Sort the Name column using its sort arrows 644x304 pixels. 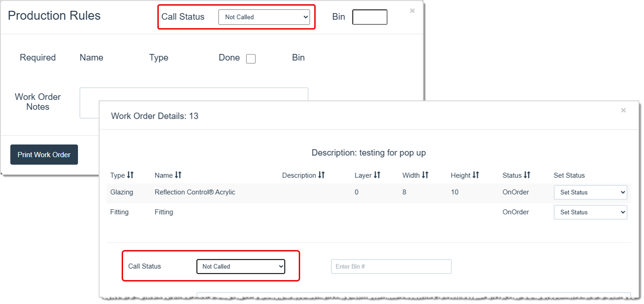178,175
